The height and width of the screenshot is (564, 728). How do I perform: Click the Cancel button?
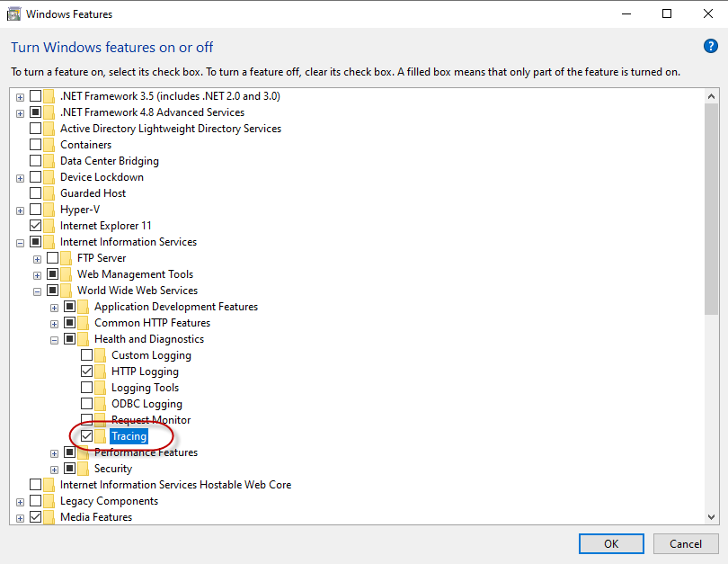[685, 543]
